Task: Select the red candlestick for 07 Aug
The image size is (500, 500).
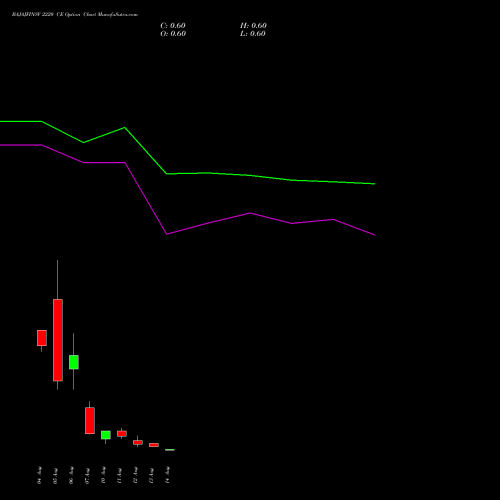Action: pyautogui.click(x=90, y=420)
